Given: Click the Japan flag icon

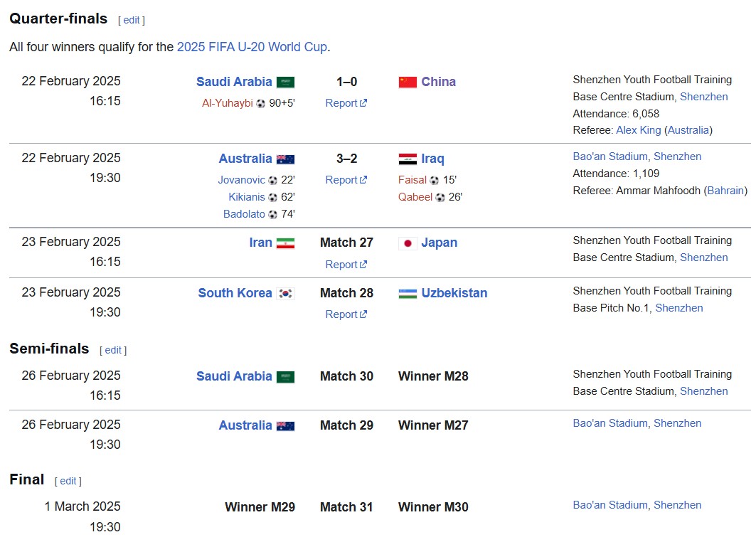Looking at the screenshot, I should pyautogui.click(x=408, y=243).
